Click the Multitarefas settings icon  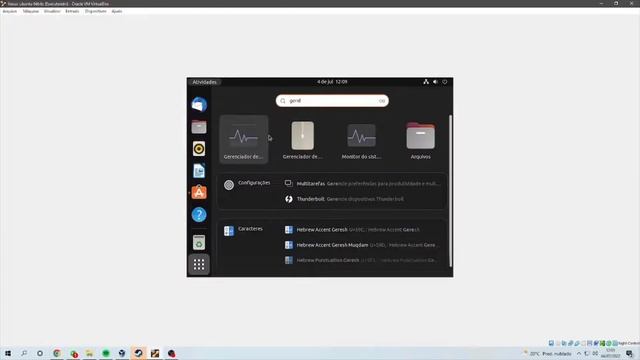289,184
